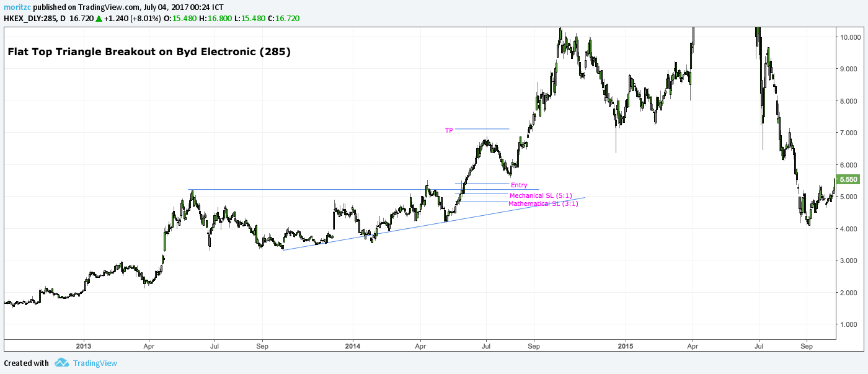The height and width of the screenshot is (374, 868).
Task: Click the TradingView logo icon at bottom
Action: 61,363
